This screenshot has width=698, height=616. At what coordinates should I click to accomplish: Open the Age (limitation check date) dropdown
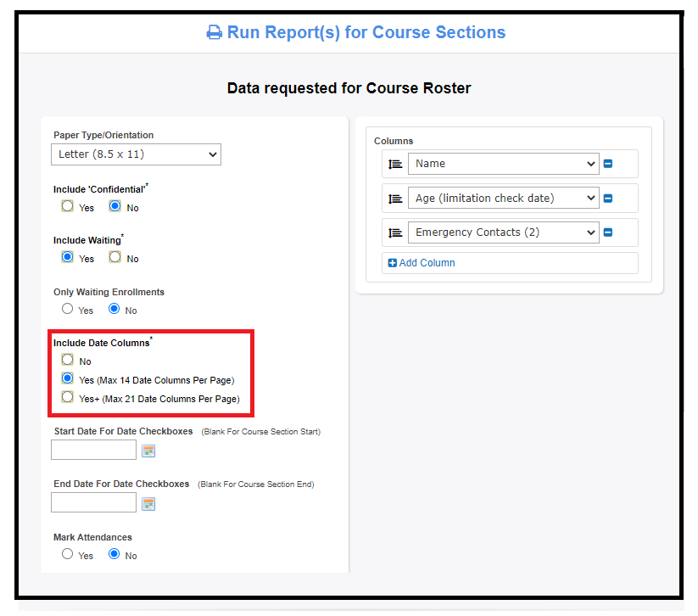pos(504,199)
